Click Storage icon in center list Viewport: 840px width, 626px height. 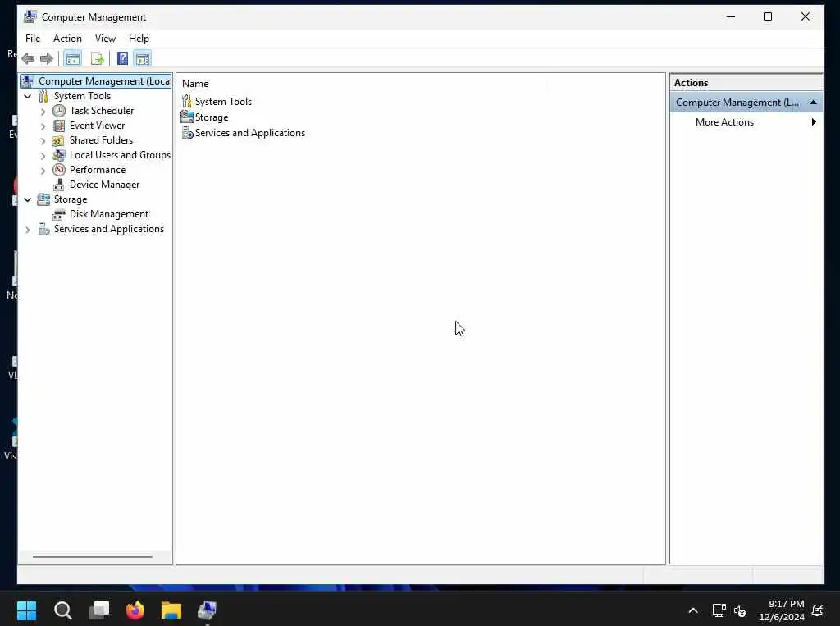point(186,117)
